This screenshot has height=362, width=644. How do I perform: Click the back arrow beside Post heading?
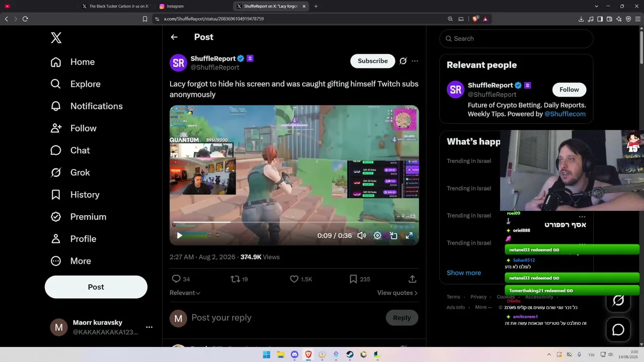174,37
